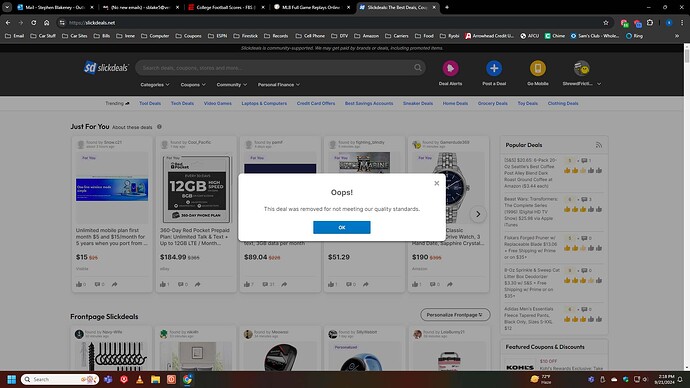Open the Coupons bookmarks folder

[x=188, y=36]
